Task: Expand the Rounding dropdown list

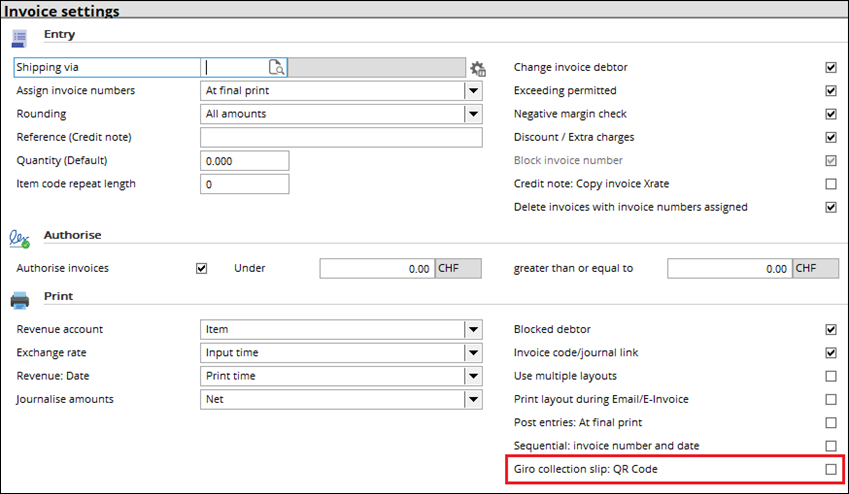Action: tap(473, 114)
